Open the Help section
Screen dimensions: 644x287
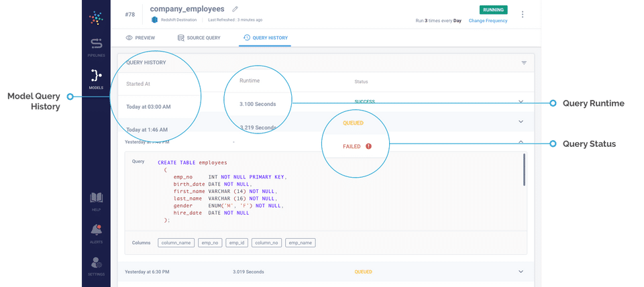(96, 202)
